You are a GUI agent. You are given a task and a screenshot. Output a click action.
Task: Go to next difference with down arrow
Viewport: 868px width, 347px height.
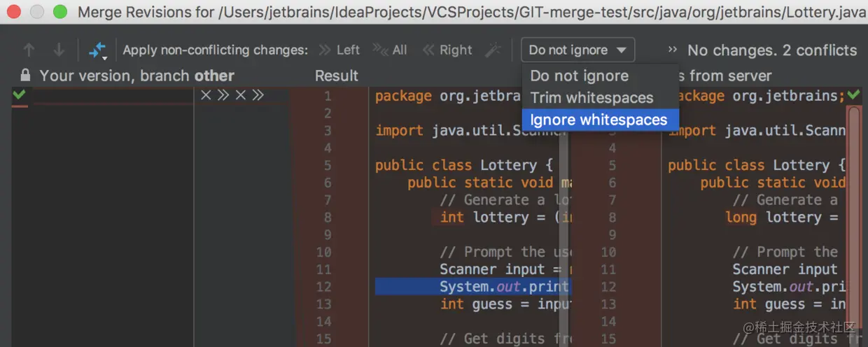click(x=59, y=50)
